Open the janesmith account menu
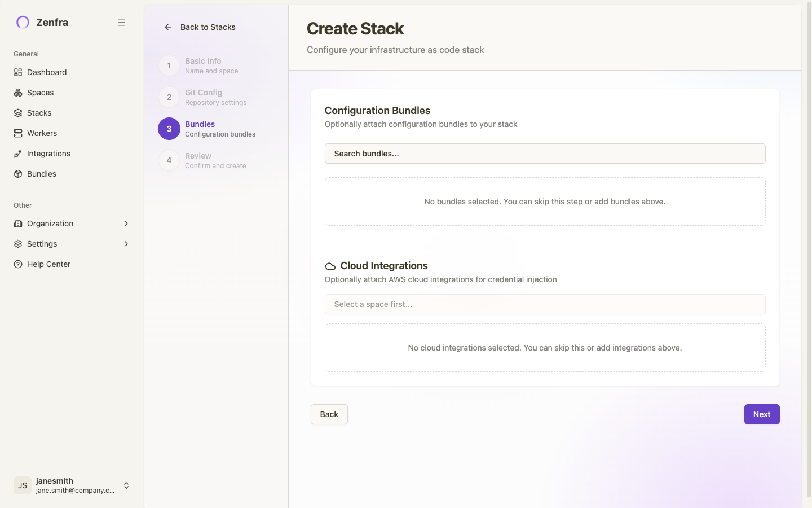This screenshot has width=812, height=508. coord(72,485)
